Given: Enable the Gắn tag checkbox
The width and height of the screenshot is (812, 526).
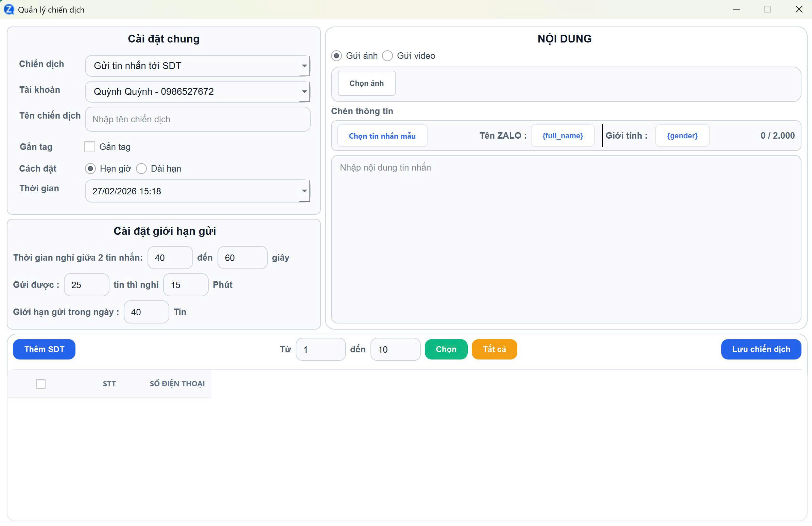Looking at the screenshot, I should click(x=90, y=147).
